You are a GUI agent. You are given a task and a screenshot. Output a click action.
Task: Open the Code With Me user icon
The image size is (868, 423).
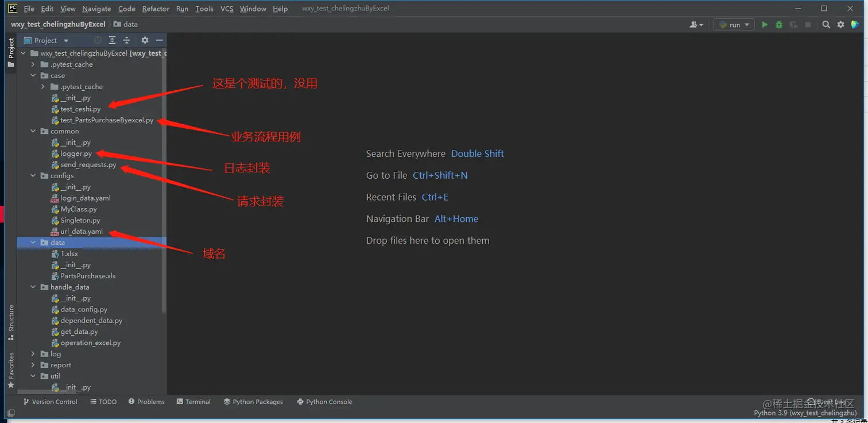pos(696,25)
